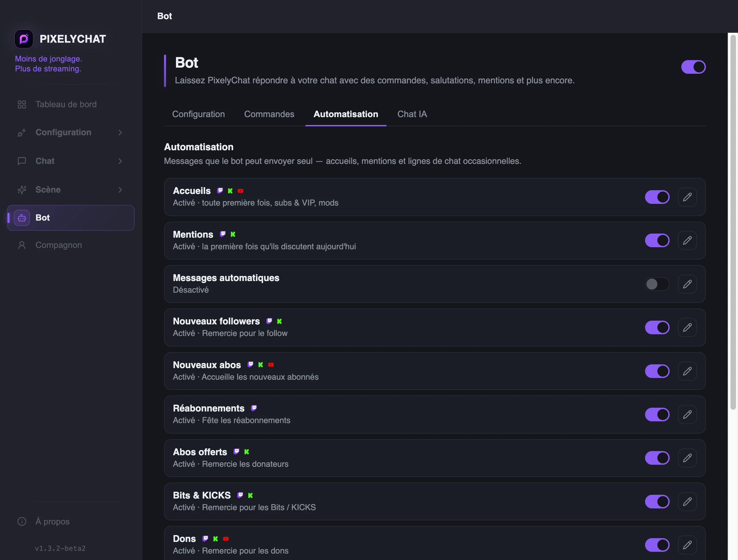Click the Tableau de bord grid icon
Screen dimensions: 738x560
coord(22,104)
